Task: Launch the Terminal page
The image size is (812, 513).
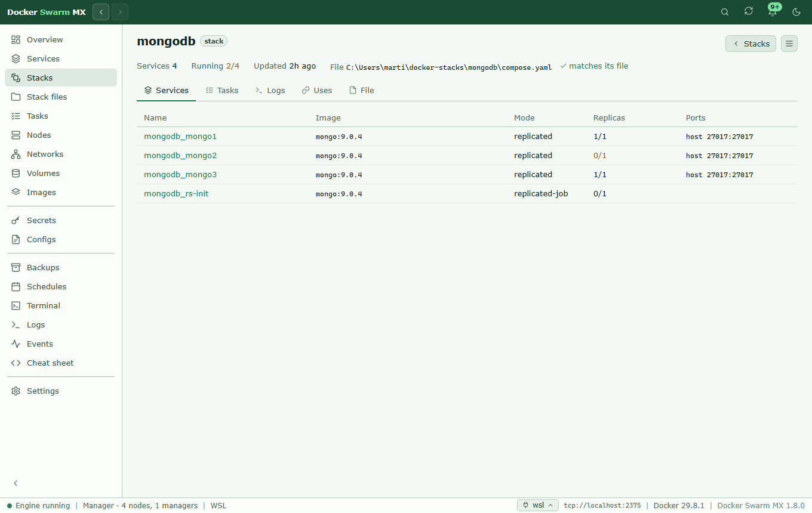Action: [x=61, y=305]
